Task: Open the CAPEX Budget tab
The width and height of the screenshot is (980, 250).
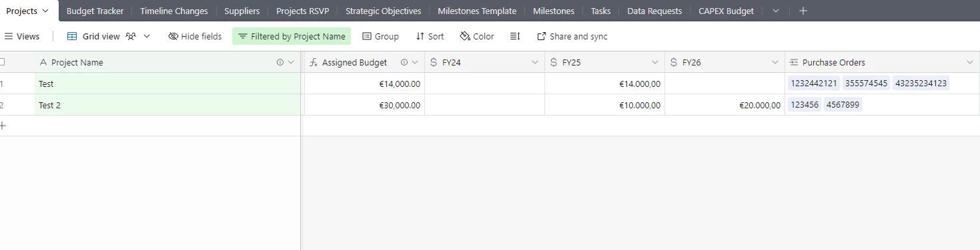Action: [x=726, y=11]
